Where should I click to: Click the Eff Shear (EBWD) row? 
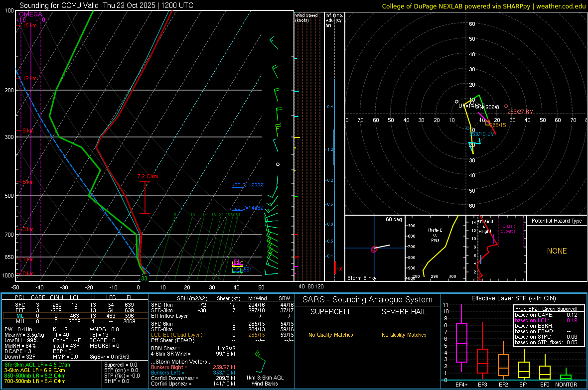point(222,340)
